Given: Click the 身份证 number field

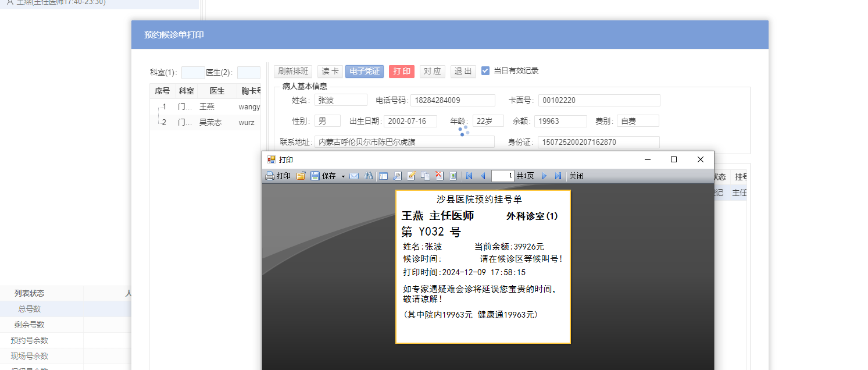Looking at the screenshot, I should click(599, 142).
